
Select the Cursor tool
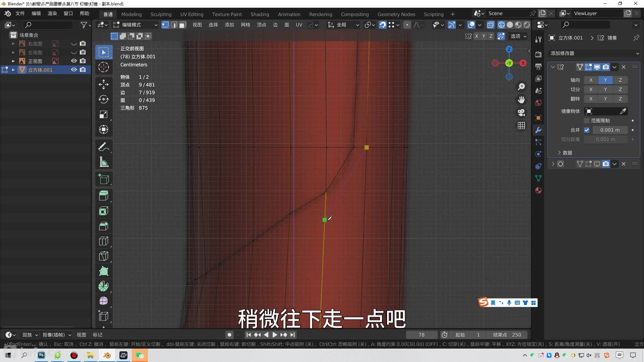point(104,67)
